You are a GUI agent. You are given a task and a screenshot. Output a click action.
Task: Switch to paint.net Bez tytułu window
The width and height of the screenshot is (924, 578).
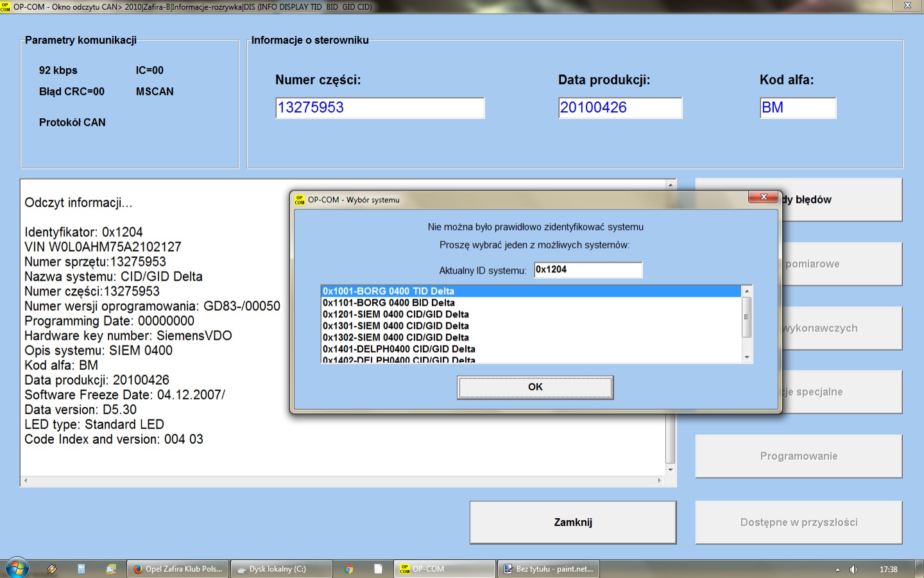point(549,569)
